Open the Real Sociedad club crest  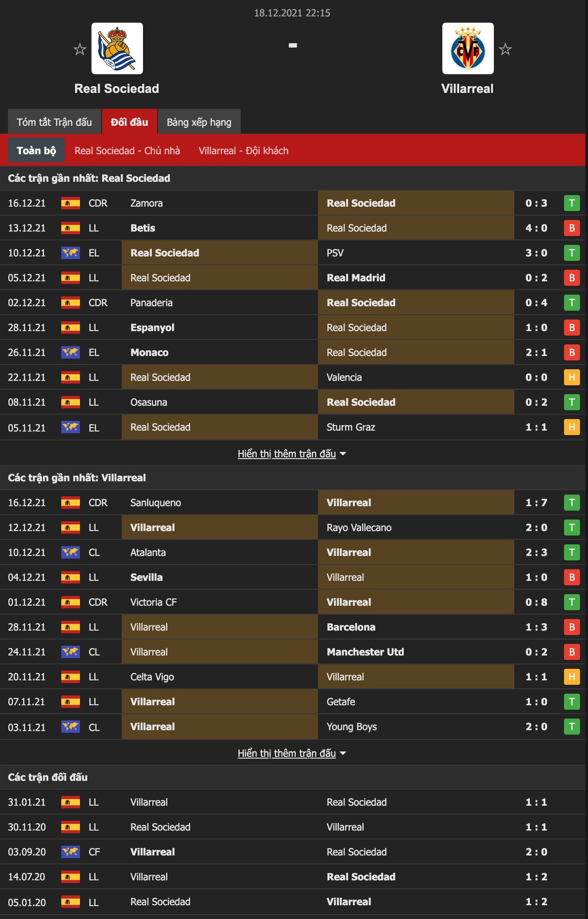[117, 48]
